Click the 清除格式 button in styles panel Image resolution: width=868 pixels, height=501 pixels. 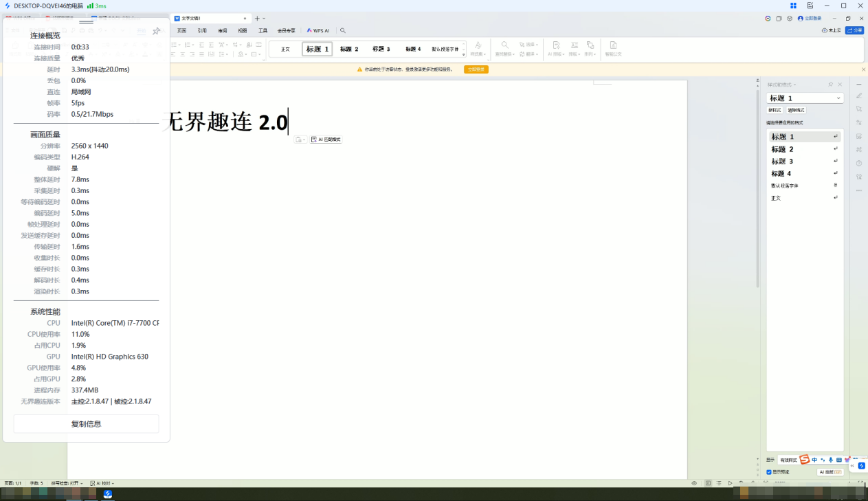(x=796, y=110)
